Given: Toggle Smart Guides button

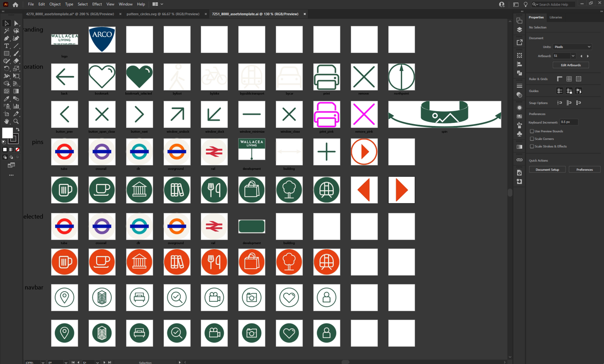Looking at the screenshot, I should point(579,91).
